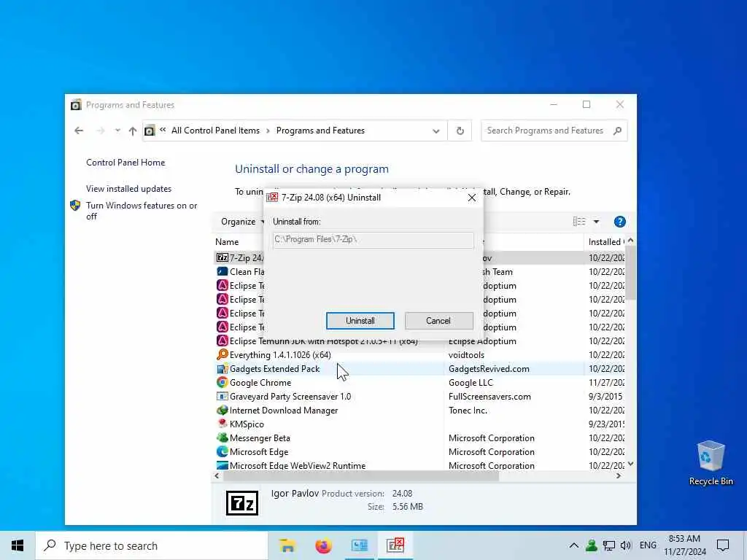Click All Control Panel Items breadcrumb
This screenshot has width=747, height=560.
(x=215, y=131)
